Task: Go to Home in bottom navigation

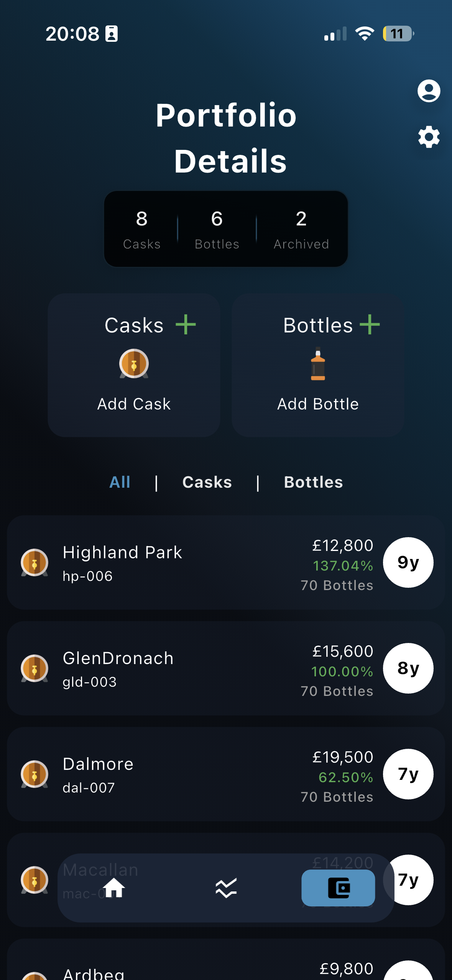Action: [114, 888]
